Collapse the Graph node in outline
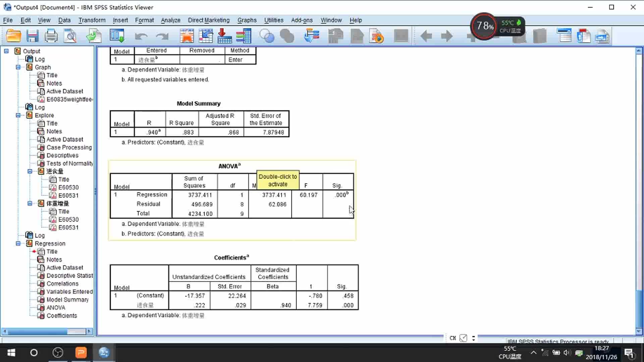The height and width of the screenshot is (362, 644). (x=18, y=67)
